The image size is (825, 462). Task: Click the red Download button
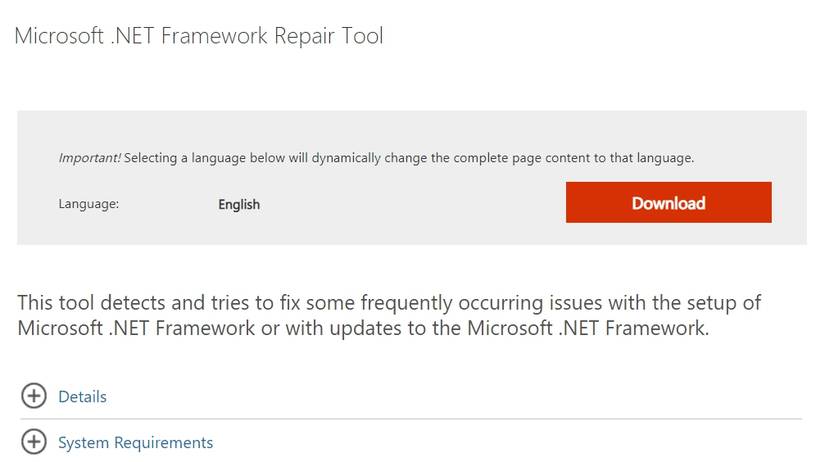coord(668,203)
